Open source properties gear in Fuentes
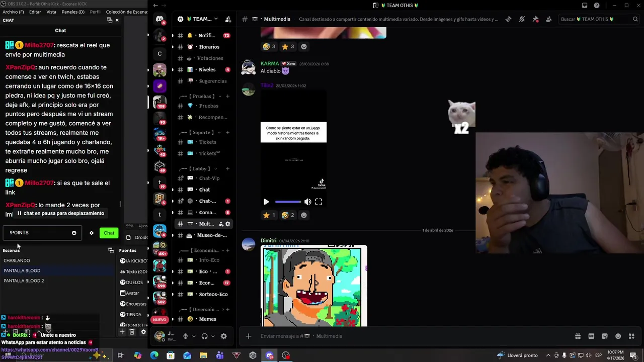Viewport: 644px width, 362px height. (x=143, y=332)
